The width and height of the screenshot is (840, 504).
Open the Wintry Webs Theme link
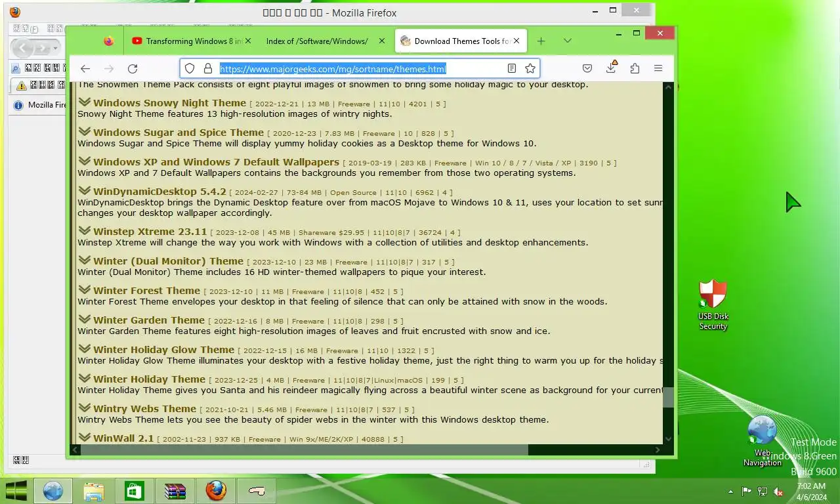click(x=144, y=409)
